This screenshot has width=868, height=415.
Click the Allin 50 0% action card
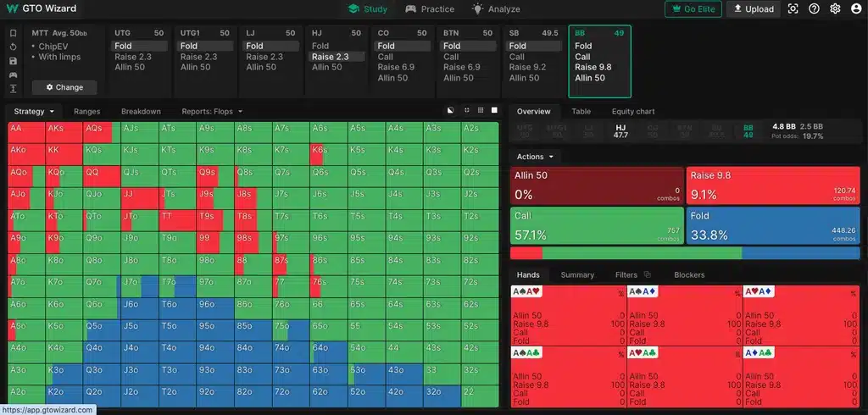(597, 185)
